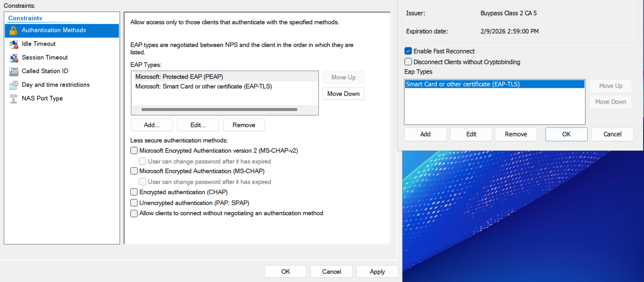Select Microsoft: Smart Card EAP-TLS entry
Screen dimensions: 644x282
pyautogui.click(x=204, y=86)
